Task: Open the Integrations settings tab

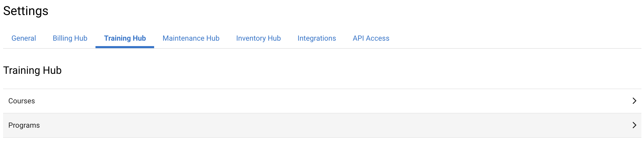Action: click(x=317, y=38)
